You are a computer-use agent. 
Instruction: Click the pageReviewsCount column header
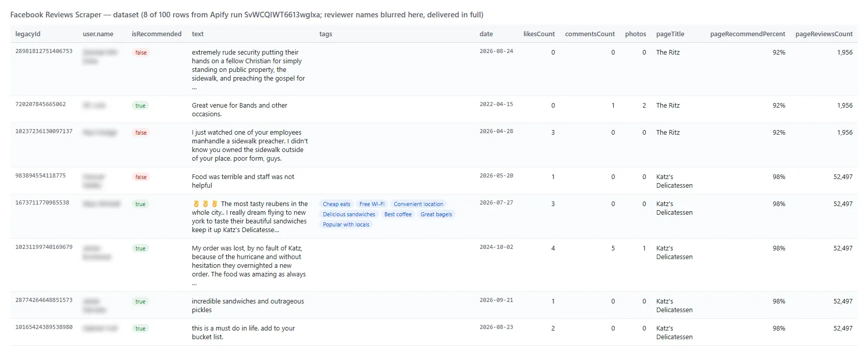(x=824, y=34)
